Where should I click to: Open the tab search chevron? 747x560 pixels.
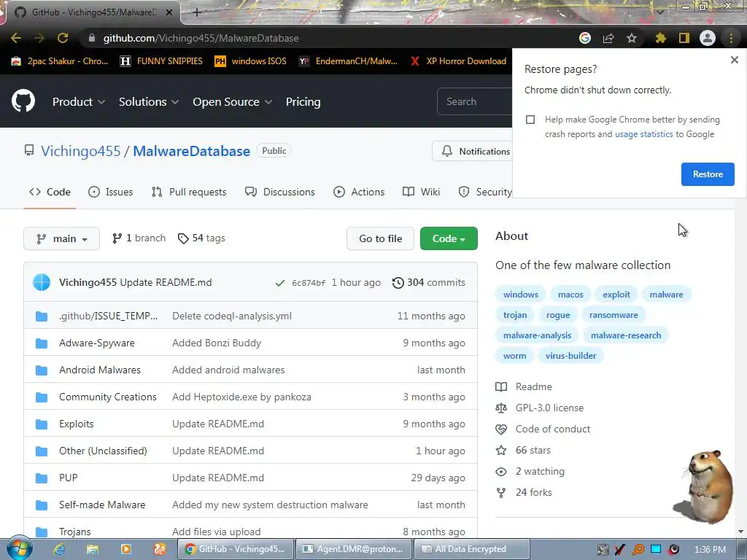coord(659,12)
